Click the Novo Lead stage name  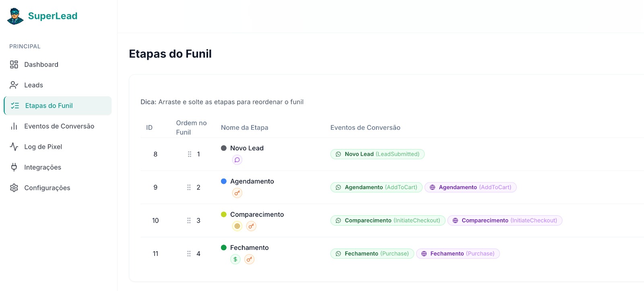pos(247,148)
